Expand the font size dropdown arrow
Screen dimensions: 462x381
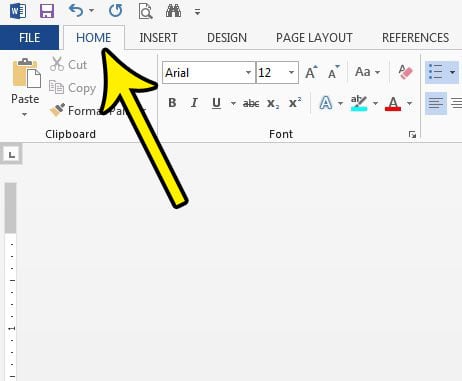click(x=291, y=72)
